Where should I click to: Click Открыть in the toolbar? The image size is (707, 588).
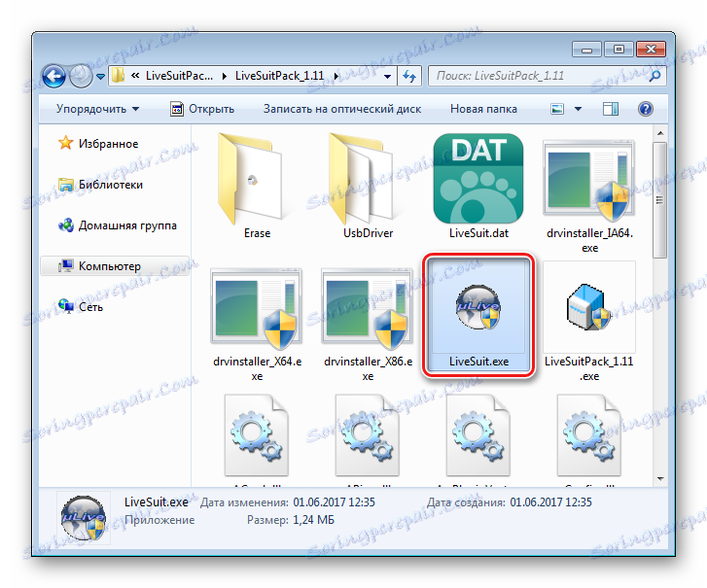click(202, 109)
